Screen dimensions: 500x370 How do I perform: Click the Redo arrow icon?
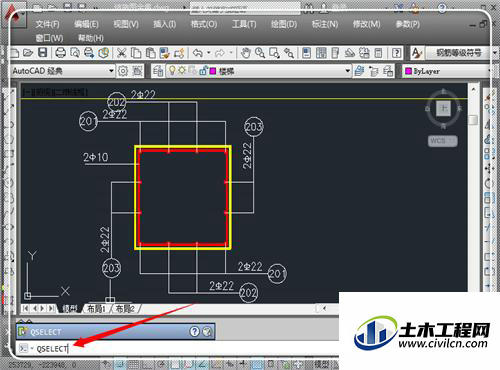pyautogui.click(x=220, y=53)
